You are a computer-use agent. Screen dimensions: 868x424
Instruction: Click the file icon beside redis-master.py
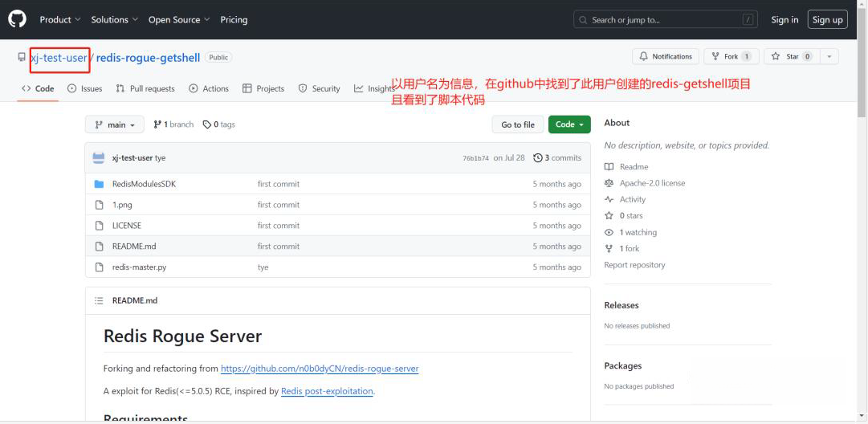point(99,267)
